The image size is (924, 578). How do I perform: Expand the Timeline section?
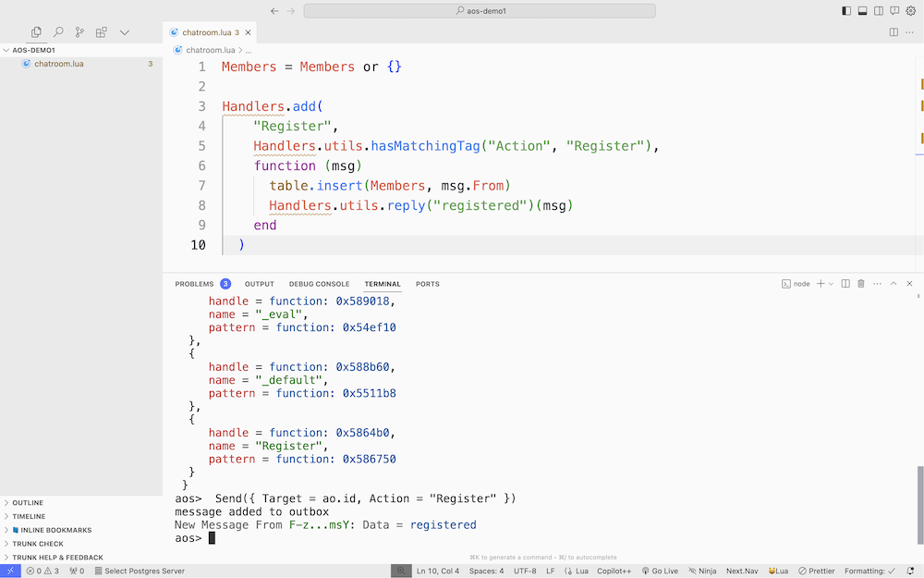pos(29,517)
